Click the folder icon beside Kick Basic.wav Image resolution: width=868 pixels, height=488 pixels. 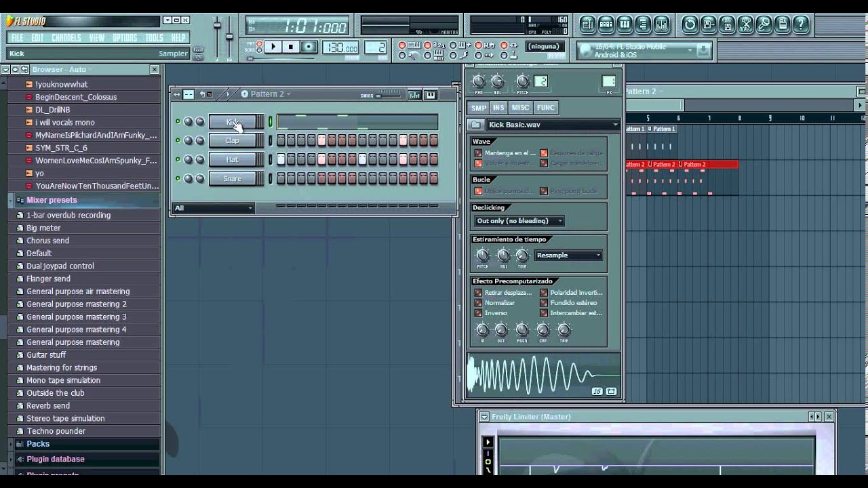476,125
